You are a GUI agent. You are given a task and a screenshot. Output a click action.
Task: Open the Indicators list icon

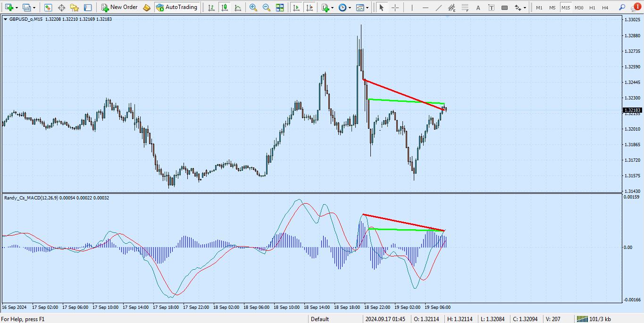[x=326, y=7]
